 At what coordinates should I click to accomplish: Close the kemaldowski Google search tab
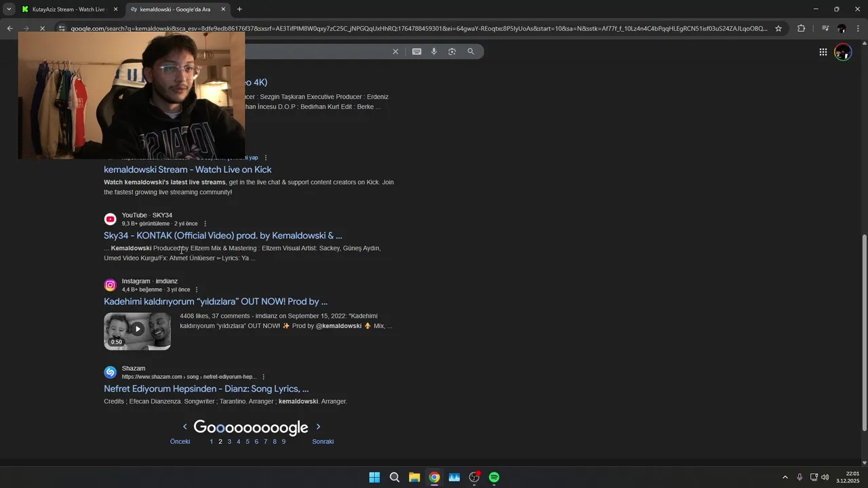coord(223,9)
